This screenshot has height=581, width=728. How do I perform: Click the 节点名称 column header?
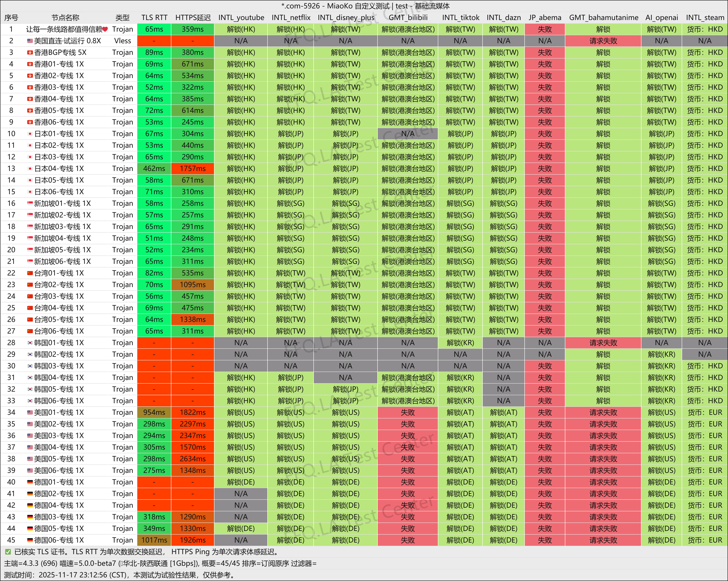(66, 18)
